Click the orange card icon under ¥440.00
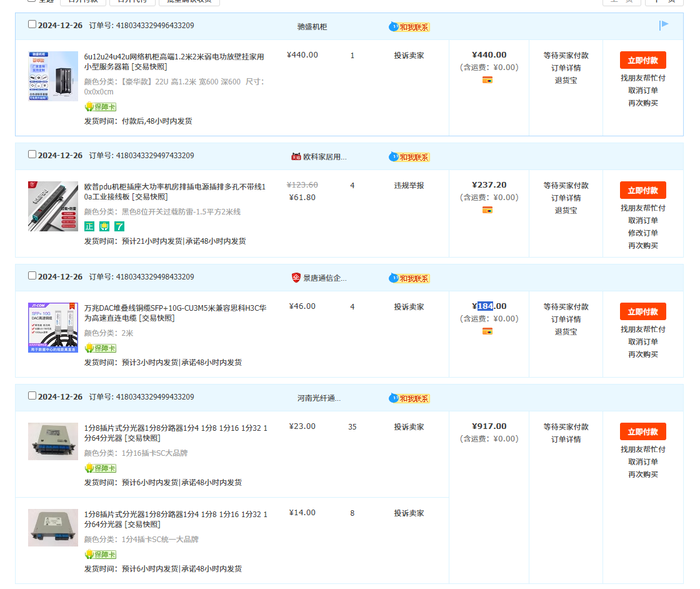The height and width of the screenshot is (589, 700). point(487,80)
